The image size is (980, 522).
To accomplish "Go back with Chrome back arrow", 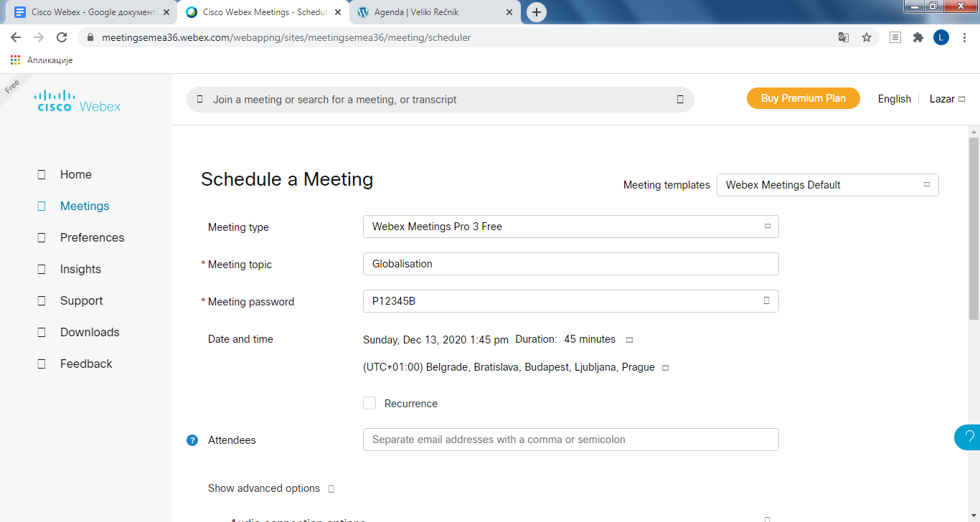I will [x=16, y=37].
